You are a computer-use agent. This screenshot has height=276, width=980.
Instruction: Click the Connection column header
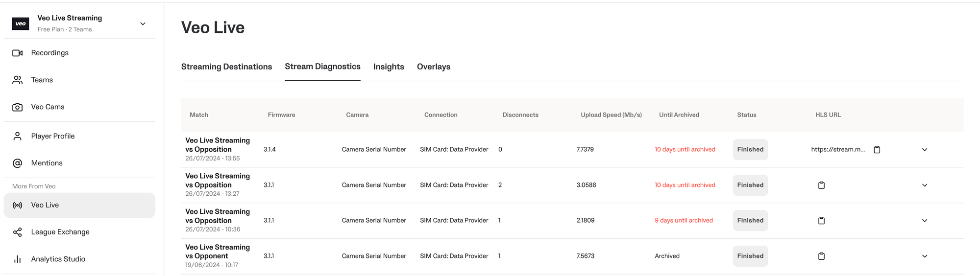tap(441, 115)
